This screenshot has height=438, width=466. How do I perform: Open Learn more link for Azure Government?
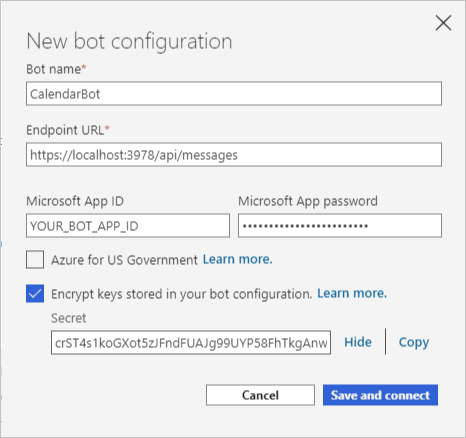click(x=238, y=259)
